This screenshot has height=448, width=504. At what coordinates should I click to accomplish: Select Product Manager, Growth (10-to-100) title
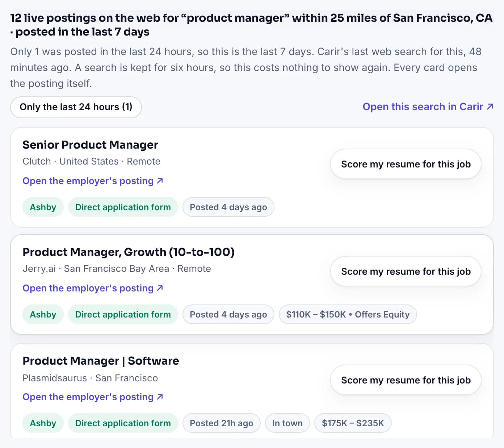tap(129, 252)
